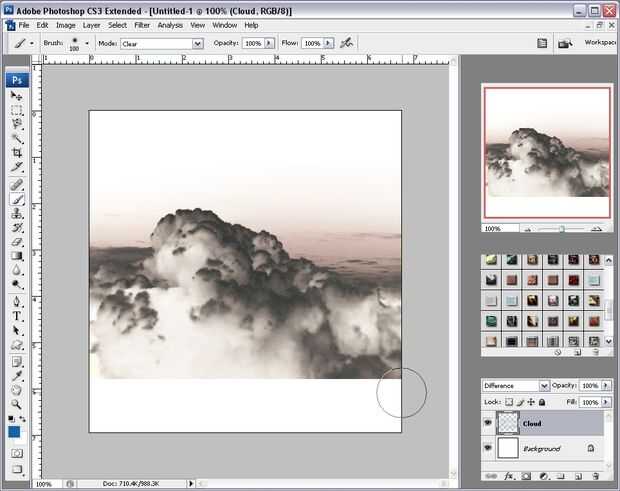
Task: Select the Type tool
Action: pos(17,316)
